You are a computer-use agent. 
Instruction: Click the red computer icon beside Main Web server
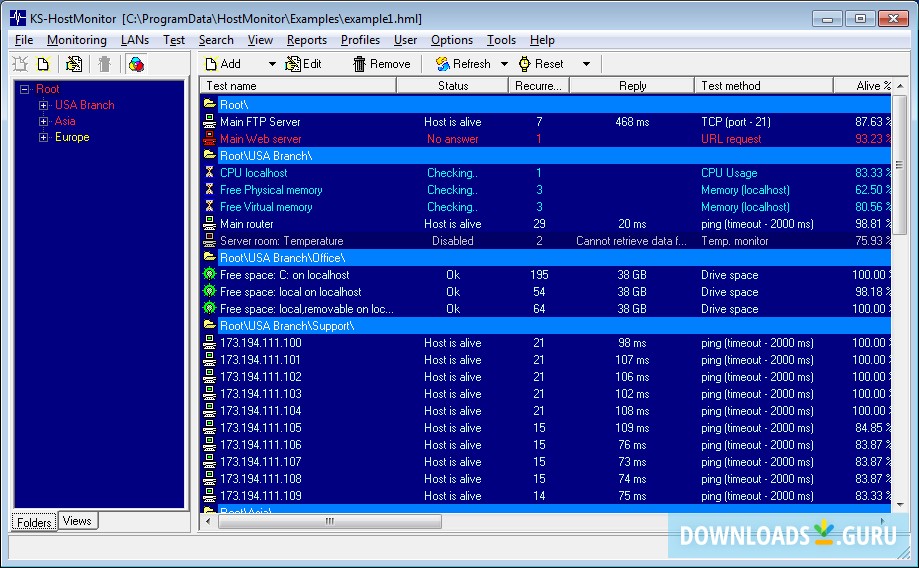point(209,139)
